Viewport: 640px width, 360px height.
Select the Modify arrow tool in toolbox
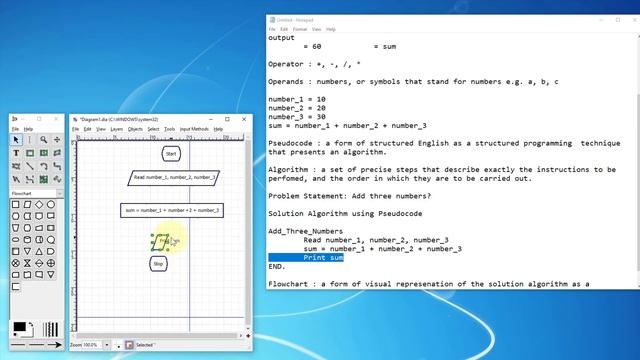click(16, 140)
